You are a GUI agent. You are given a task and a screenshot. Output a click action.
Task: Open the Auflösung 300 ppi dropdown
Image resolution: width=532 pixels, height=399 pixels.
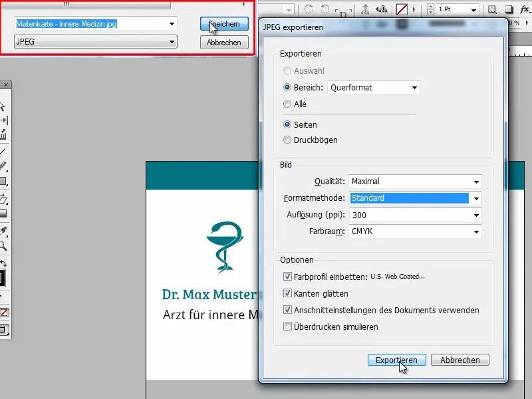pos(415,215)
